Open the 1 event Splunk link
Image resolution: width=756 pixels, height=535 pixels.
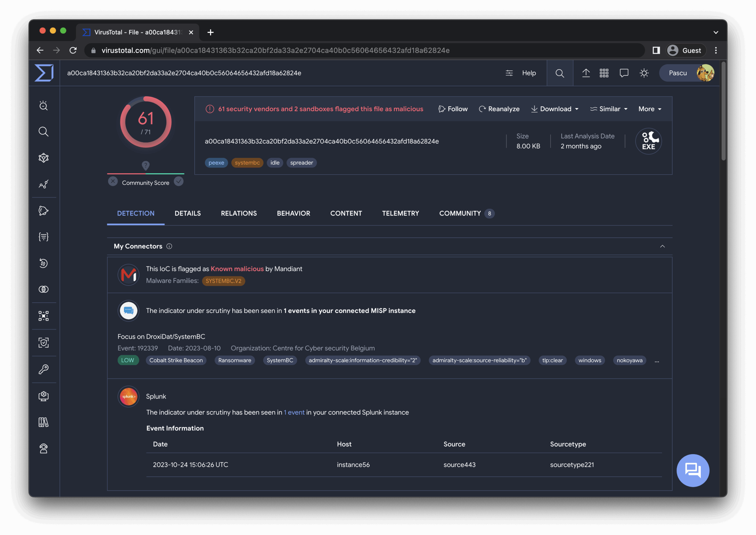click(x=294, y=412)
